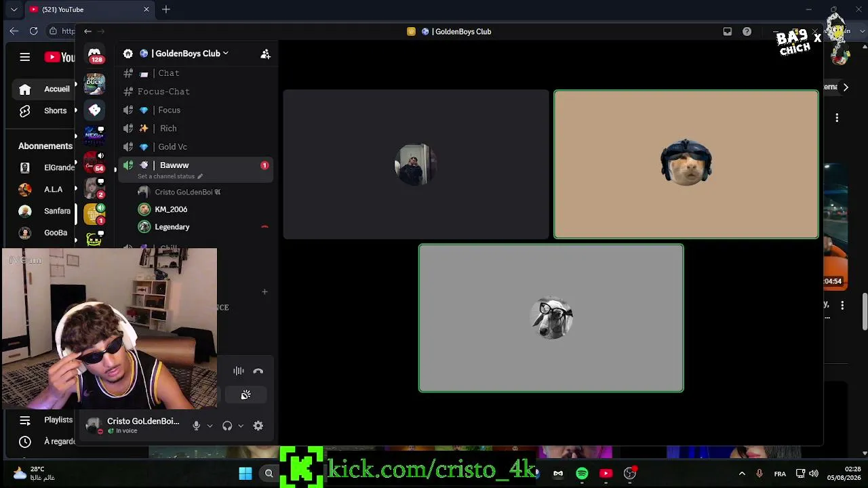
Task: Open the soundboard button
Action: point(246,394)
